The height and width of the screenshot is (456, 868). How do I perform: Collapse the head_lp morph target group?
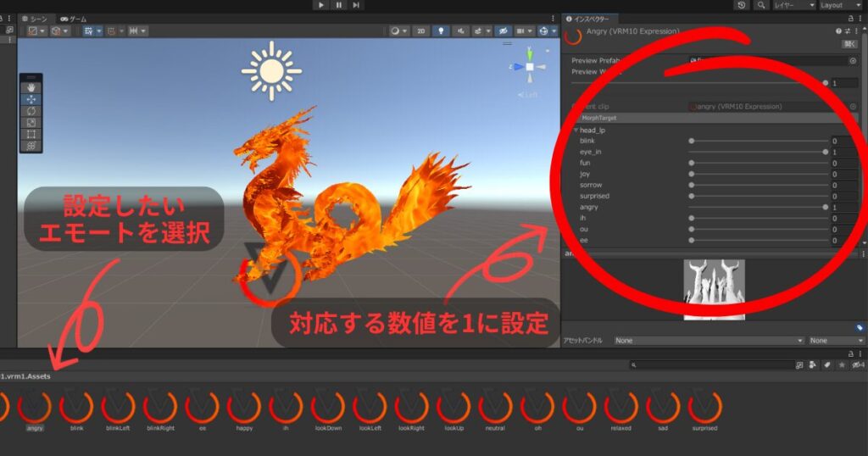pyautogui.click(x=576, y=130)
